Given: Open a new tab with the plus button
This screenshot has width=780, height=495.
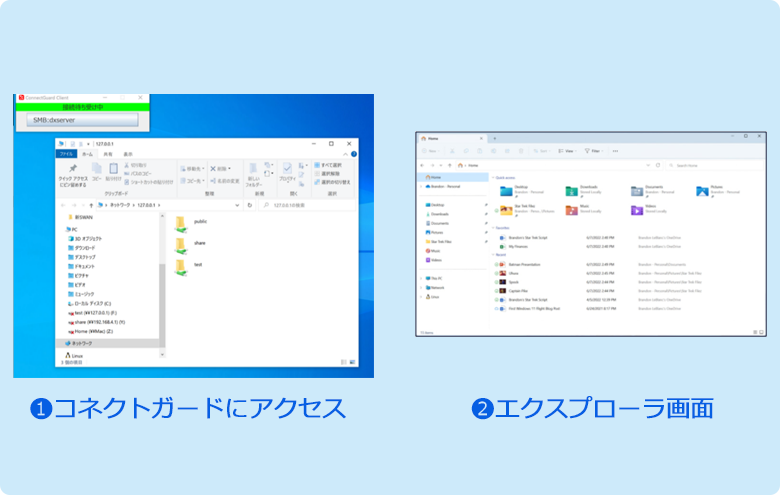Looking at the screenshot, I should 494,138.
